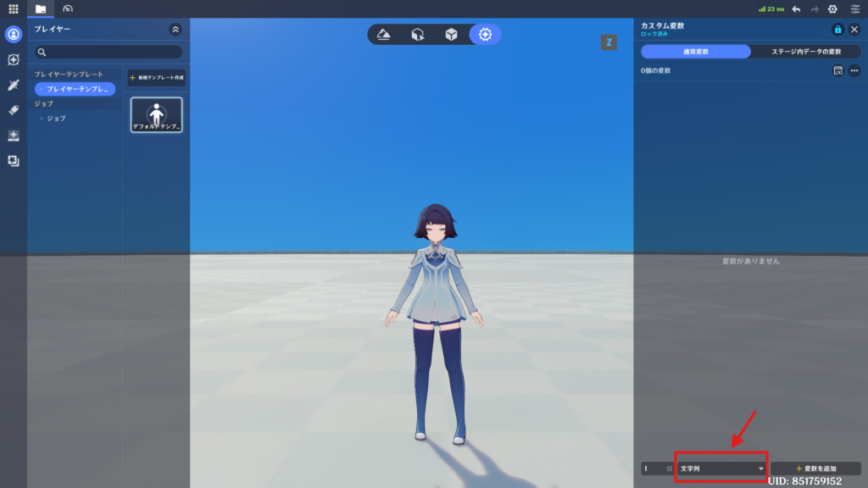Image resolution: width=868 pixels, height=488 pixels.
Task: Click the 変数を追加 button
Action: pyautogui.click(x=815, y=469)
